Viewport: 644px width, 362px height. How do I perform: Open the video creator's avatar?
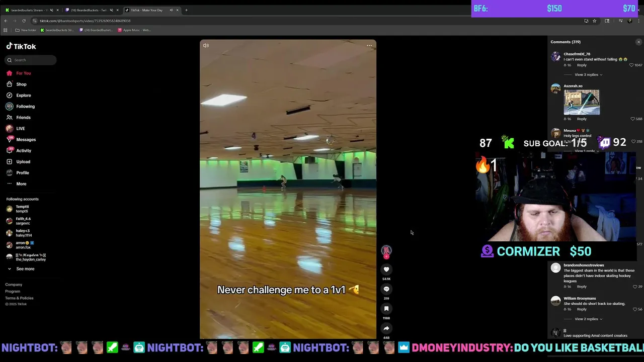(386, 250)
